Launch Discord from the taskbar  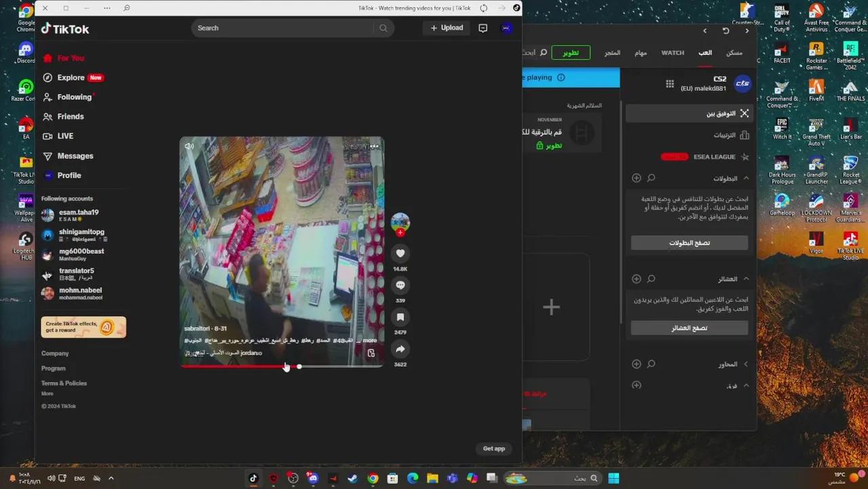(x=313, y=478)
